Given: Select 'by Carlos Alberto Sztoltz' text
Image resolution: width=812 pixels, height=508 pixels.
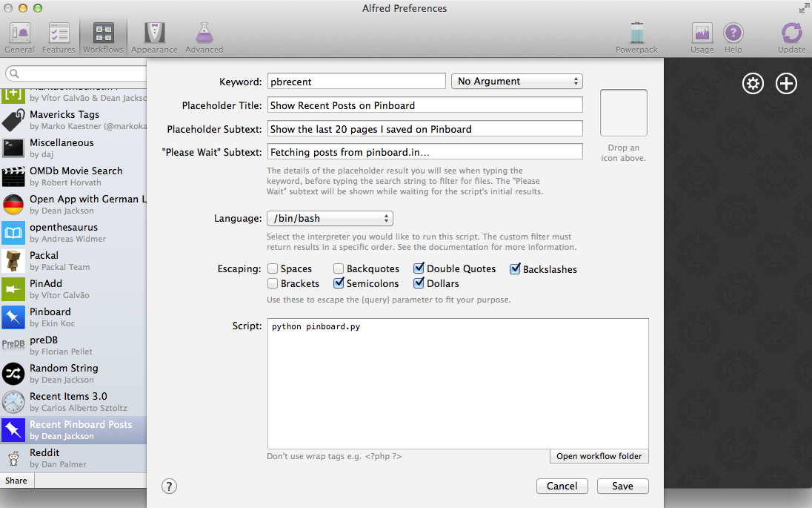Looking at the screenshot, I should pyautogui.click(x=79, y=408).
